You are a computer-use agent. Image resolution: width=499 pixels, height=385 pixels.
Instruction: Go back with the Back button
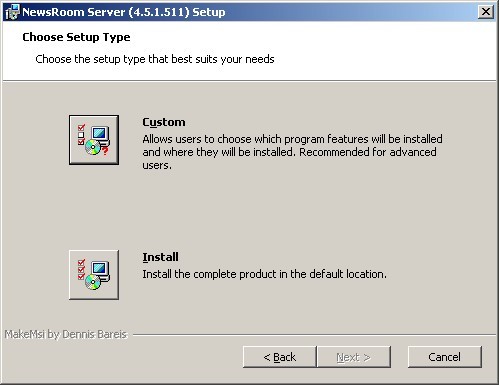279,357
